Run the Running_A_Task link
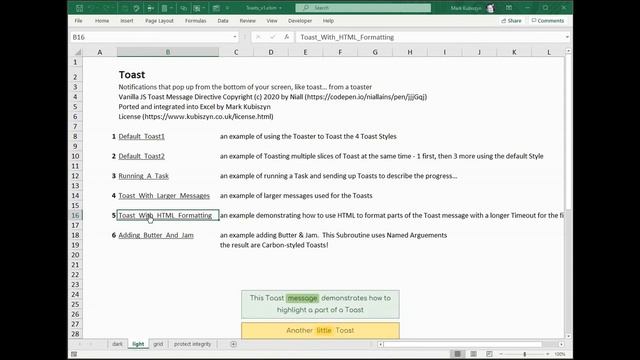The height and width of the screenshot is (360, 640). tap(144, 176)
